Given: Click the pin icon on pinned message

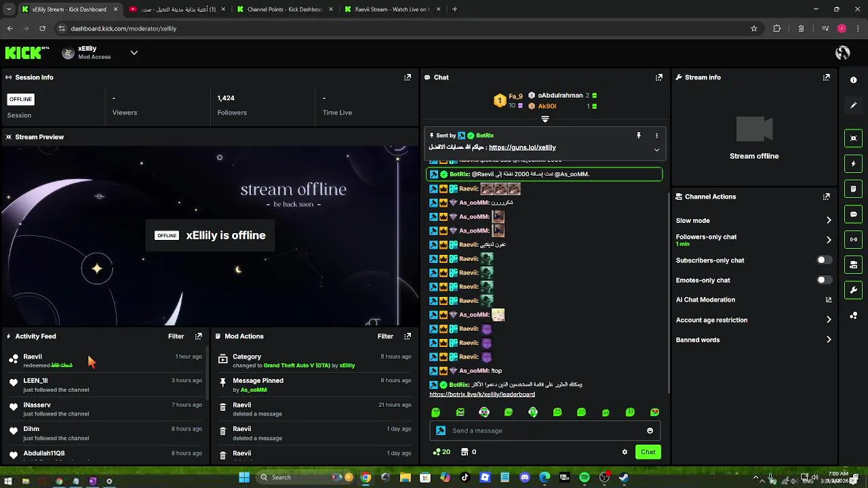Looking at the screenshot, I should (638, 136).
